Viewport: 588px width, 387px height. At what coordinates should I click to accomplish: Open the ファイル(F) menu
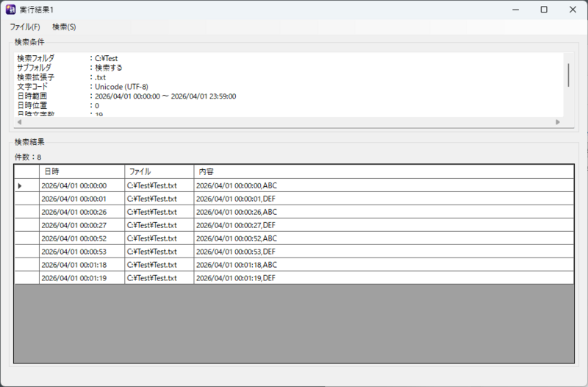point(25,27)
